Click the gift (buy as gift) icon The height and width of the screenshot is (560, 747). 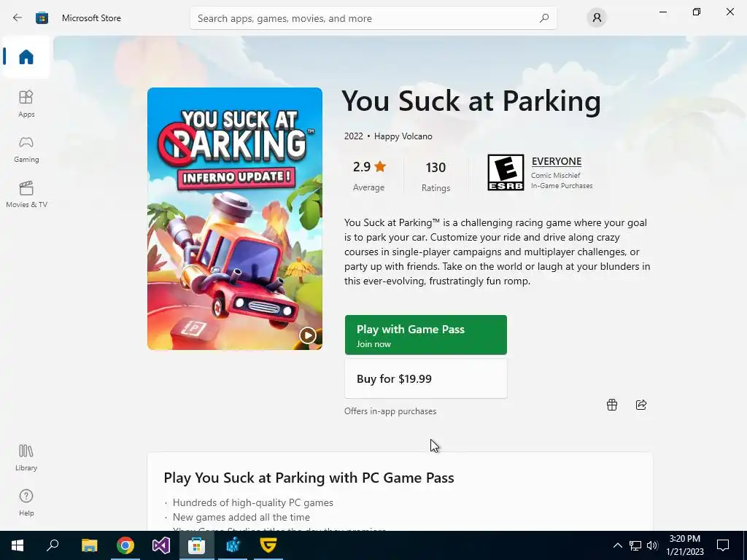[x=612, y=405]
